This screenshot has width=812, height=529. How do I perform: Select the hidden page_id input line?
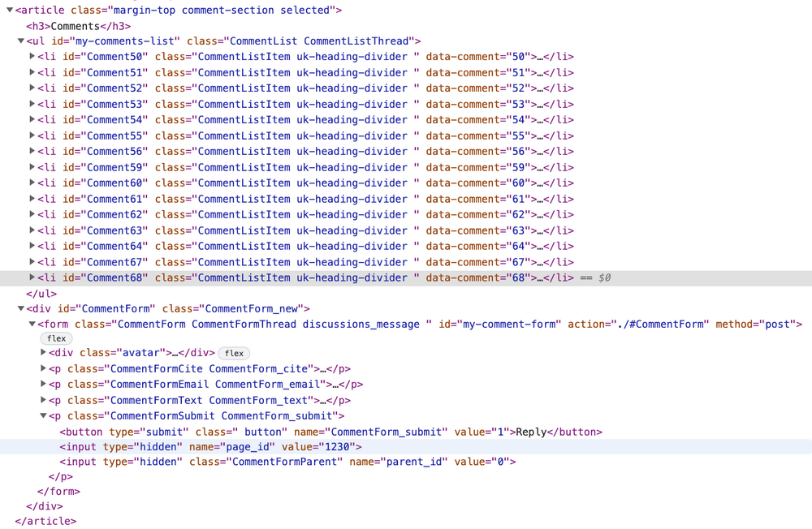(x=211, y=447)
